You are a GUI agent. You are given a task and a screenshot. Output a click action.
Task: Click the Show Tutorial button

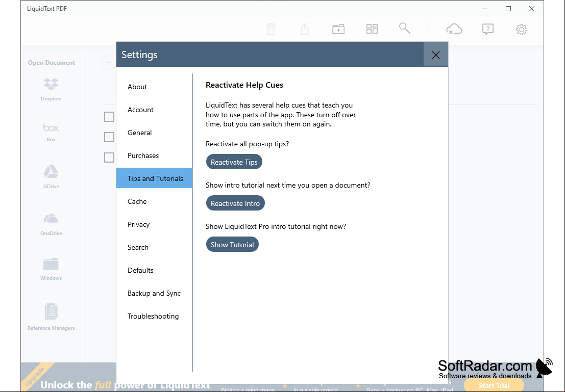(x=232, y=244)
